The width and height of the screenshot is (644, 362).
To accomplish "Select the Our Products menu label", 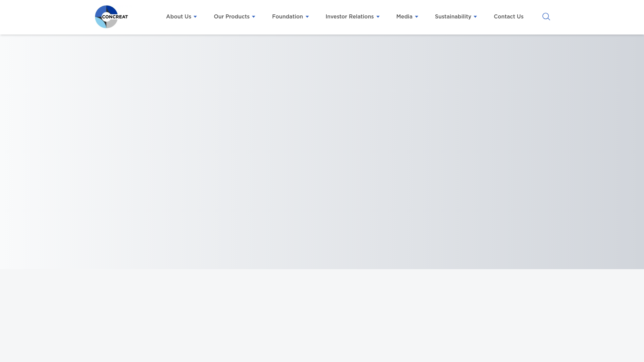I will (231, 17).
